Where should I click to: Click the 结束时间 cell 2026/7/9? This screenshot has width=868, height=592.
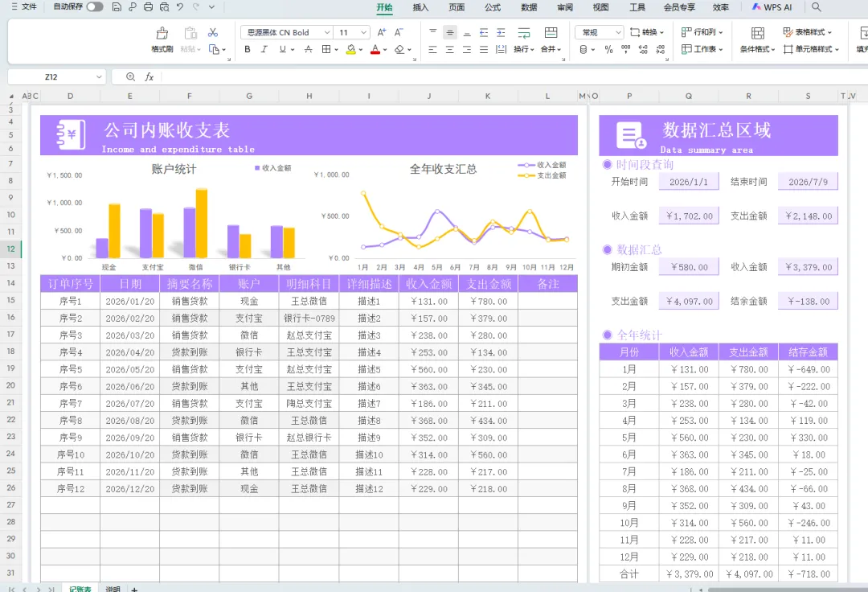(808, 182)
